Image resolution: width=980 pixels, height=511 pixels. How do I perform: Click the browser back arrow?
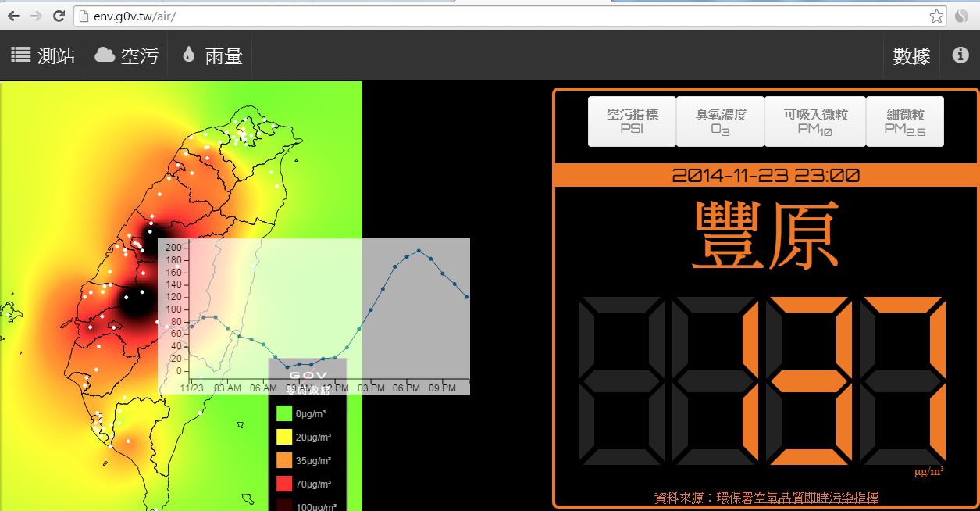pos(13,16)
